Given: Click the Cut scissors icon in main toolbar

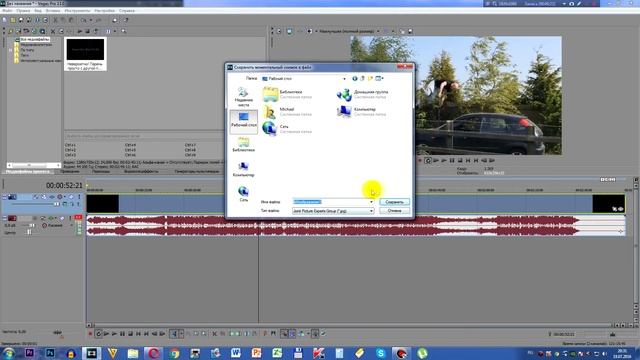Looking at the screenshot, I should pos(55,20).
